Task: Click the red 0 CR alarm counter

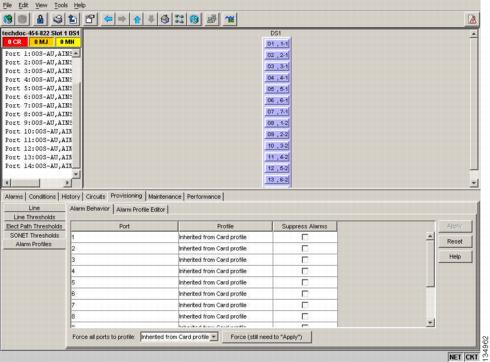Action: click(14, 42)
